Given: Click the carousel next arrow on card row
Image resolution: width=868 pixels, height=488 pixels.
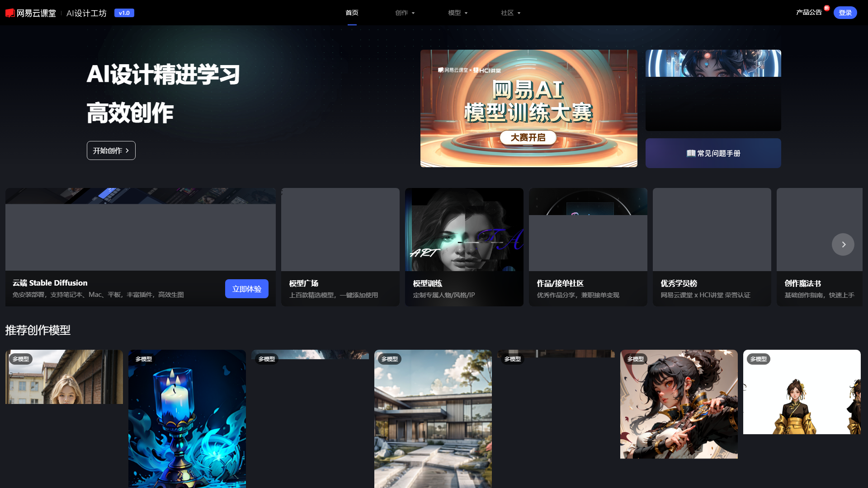Looking at the screenshot, I should pos(843,244).
